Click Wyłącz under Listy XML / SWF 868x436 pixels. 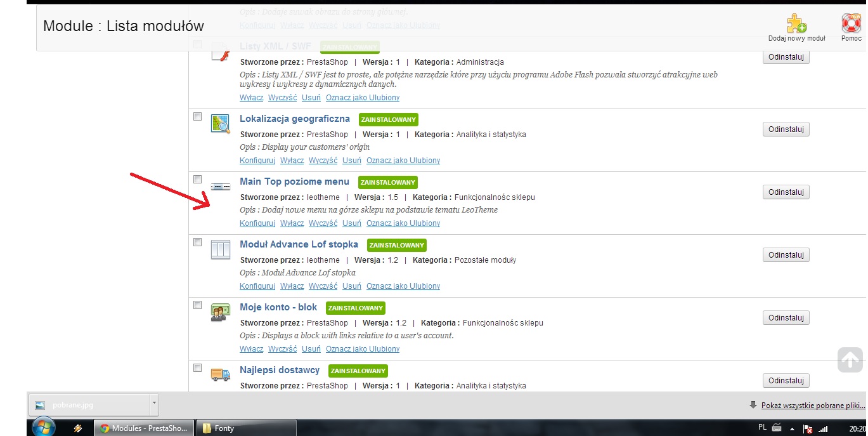click(x=252, y=98)
